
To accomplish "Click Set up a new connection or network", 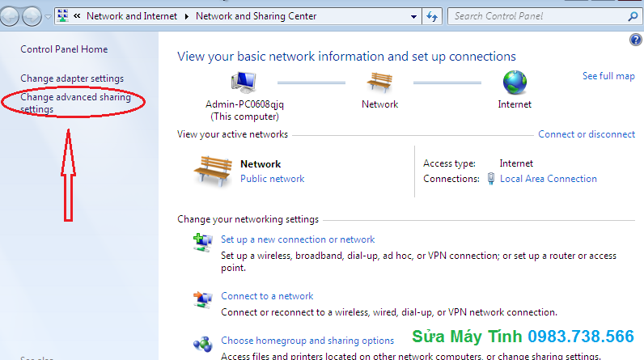I will click(298, 239).
